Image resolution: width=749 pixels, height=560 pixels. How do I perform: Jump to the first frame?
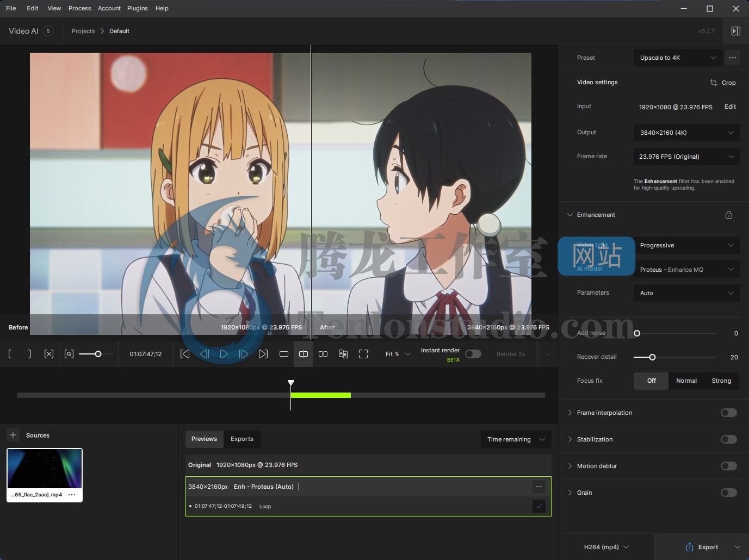pyautogui.click(x=185, y=354)
